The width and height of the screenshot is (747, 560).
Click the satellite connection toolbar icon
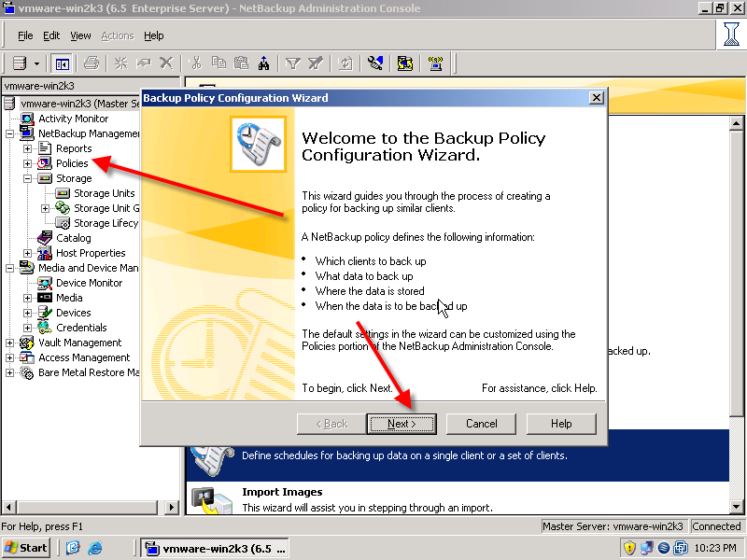coord(375,63)
